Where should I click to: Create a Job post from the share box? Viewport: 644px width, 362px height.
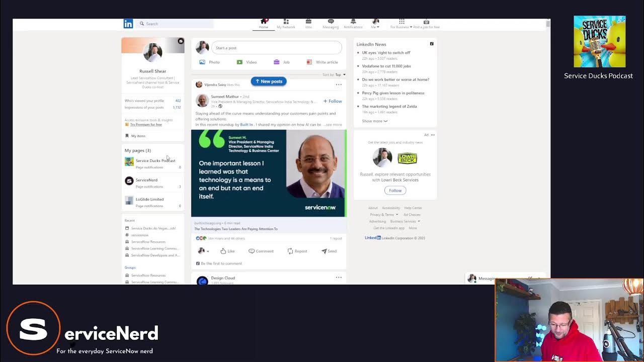tap(281, 62)
